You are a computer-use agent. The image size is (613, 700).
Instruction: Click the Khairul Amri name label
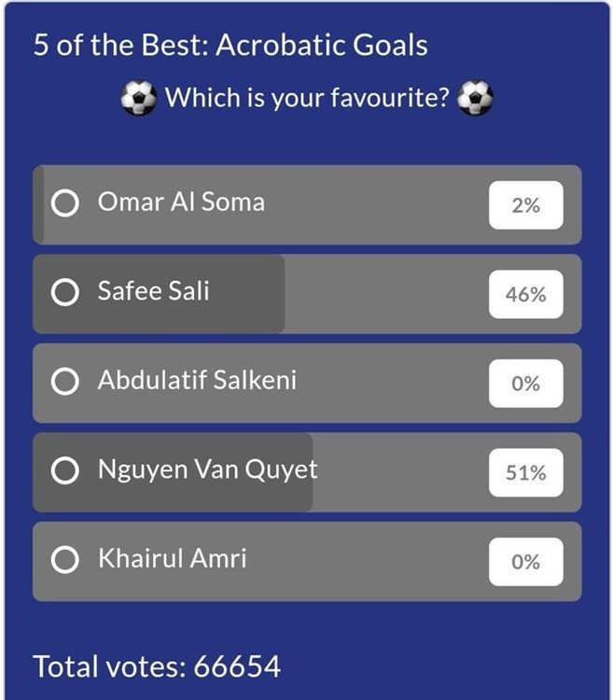coord(172,559)
